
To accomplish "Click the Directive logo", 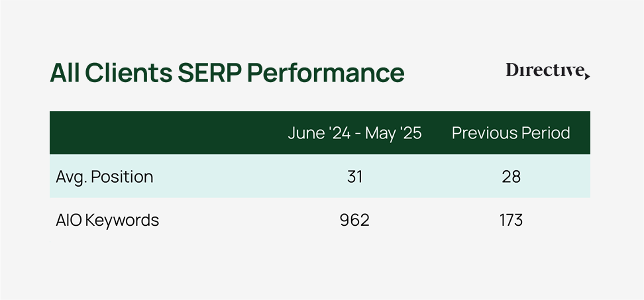I will click(547, 71).
